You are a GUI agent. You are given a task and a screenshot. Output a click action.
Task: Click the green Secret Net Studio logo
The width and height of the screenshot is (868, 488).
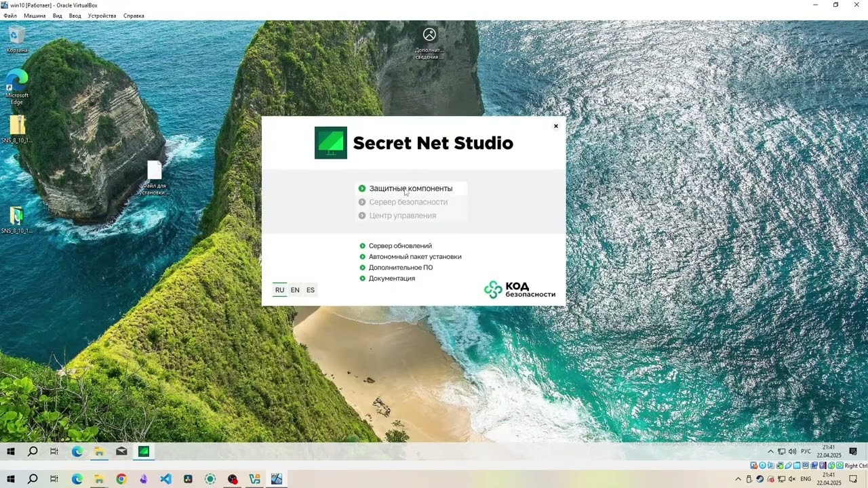[x=331, y=143]
